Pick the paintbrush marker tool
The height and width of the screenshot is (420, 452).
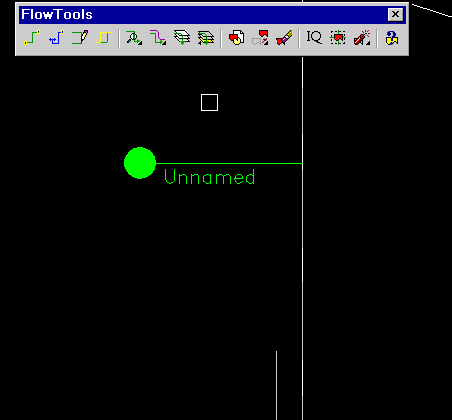284,38
